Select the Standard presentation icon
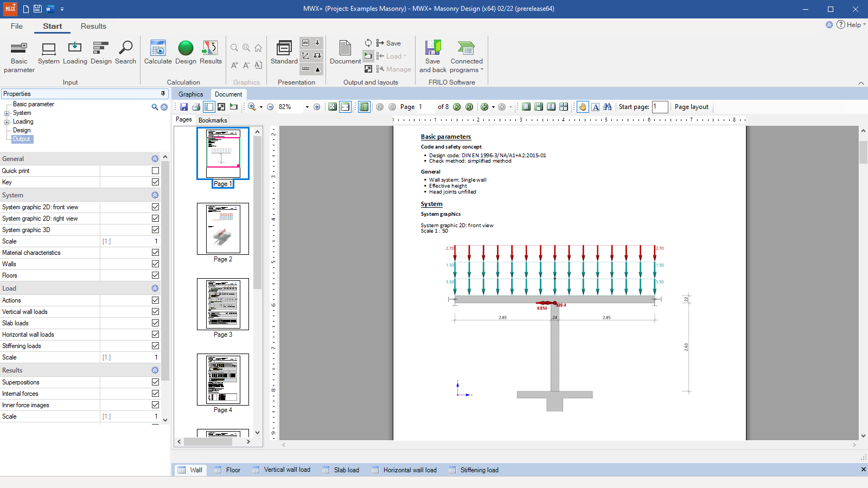The height and width of the screenshot is (488, 868). pos(284,53)
